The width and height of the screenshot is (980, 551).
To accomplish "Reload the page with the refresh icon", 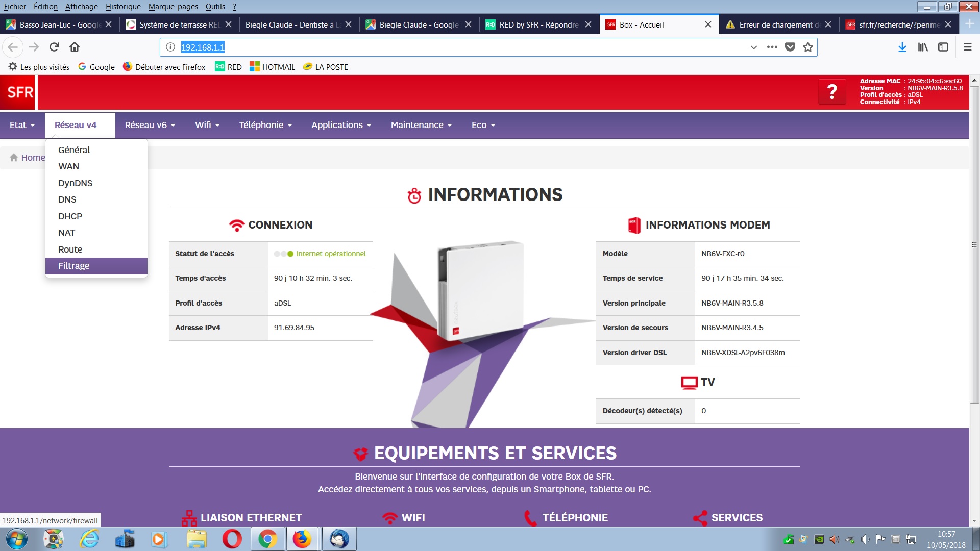I will (x=54, y=47).
